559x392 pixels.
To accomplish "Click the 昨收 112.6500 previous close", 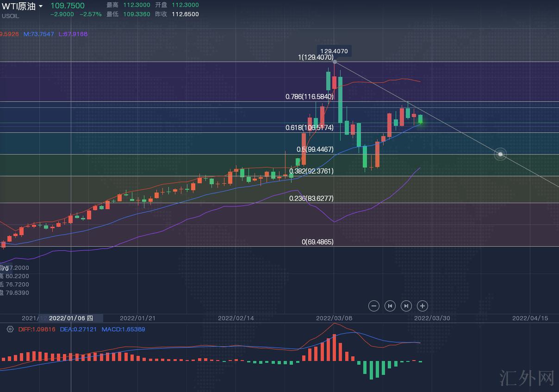I will click(177, 14).
